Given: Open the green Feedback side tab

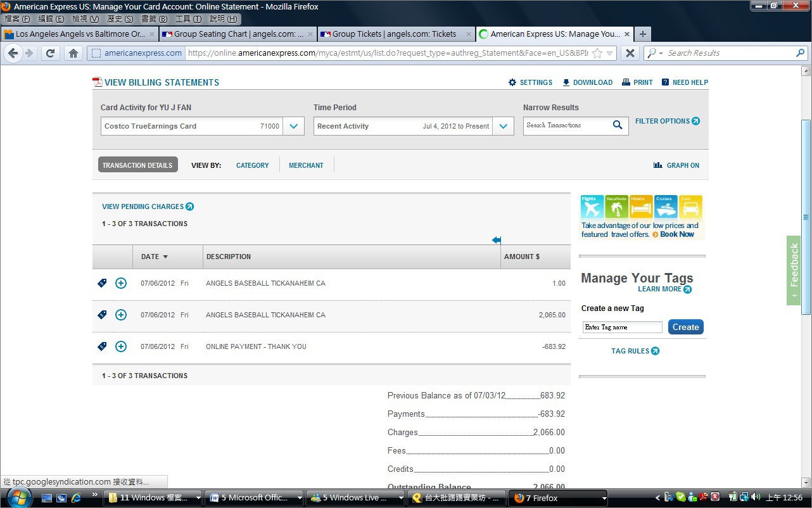Looking at the screenshot, I should 794,270.
